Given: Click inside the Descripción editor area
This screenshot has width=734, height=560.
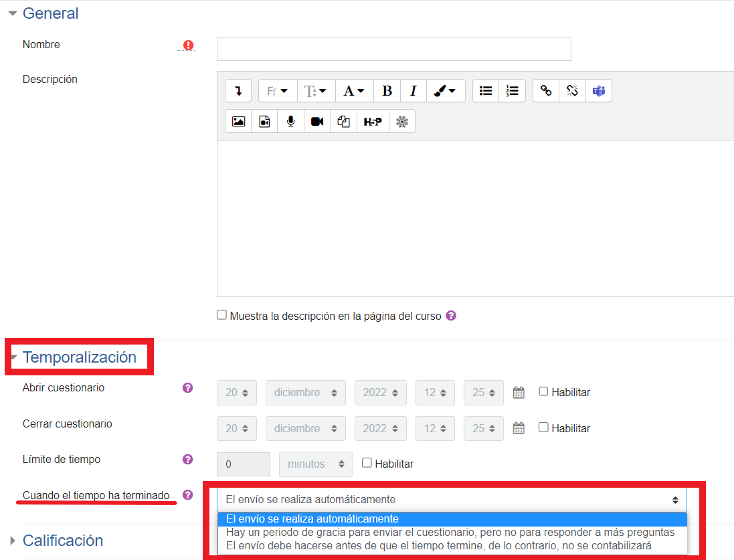Looking at the screenshot, I should coord(475,218).
